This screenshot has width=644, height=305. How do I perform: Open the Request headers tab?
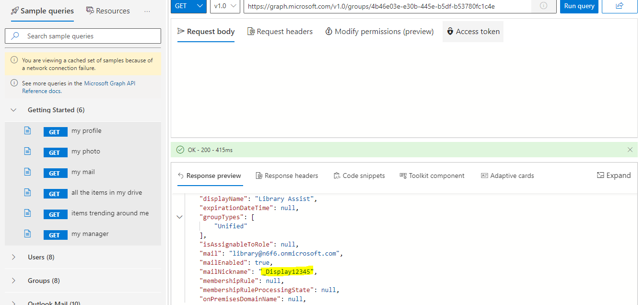tap(280, 32)
